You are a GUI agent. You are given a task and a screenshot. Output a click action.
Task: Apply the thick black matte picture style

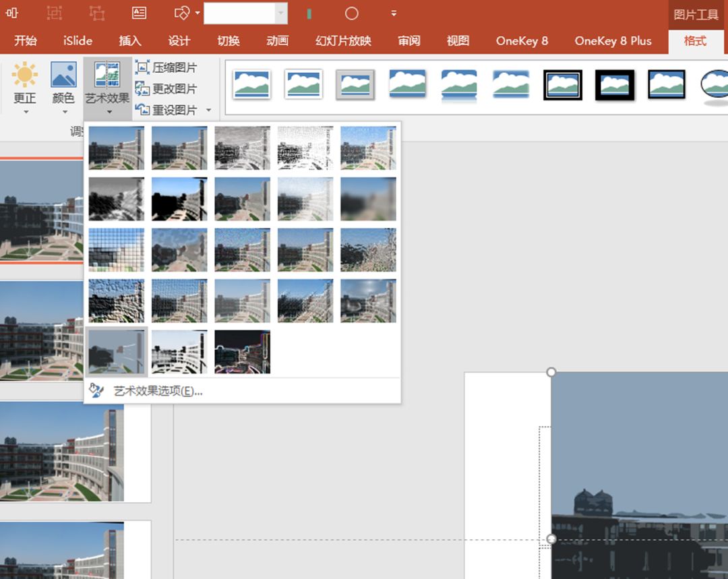click(x=615, y=84)
